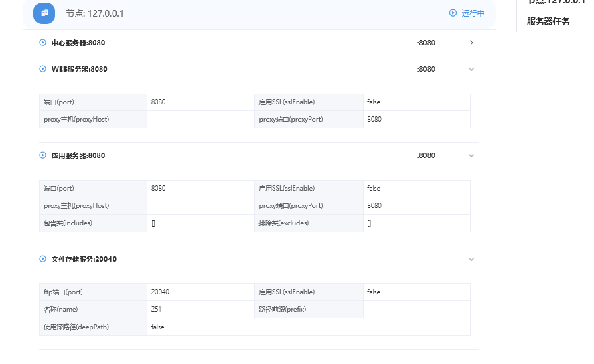Collapse the 应用服务器:8080 section chevron

471,155
